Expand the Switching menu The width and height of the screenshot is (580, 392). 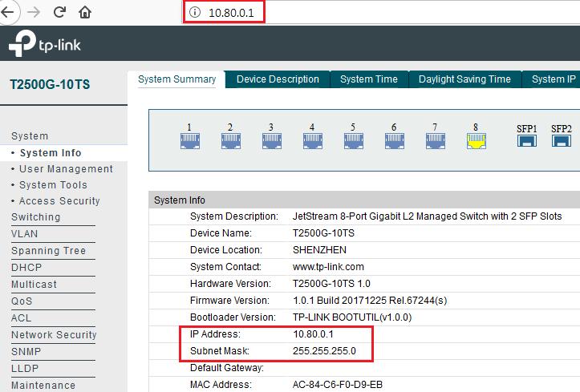click(x=36, y=217)
